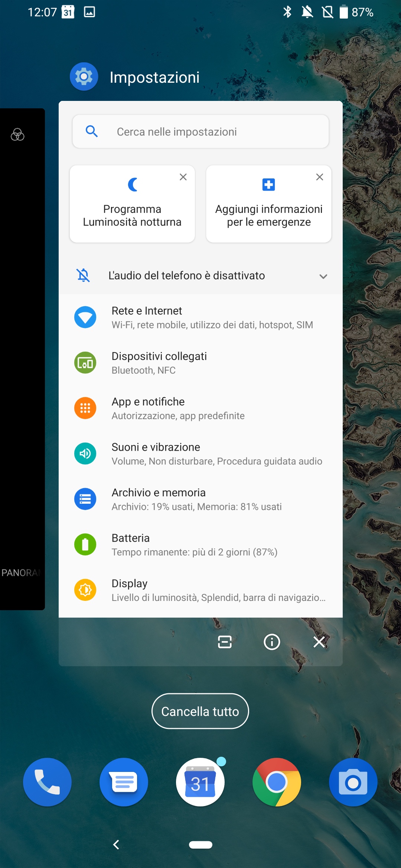Tap the back navigation arrow

click(116, 845)
